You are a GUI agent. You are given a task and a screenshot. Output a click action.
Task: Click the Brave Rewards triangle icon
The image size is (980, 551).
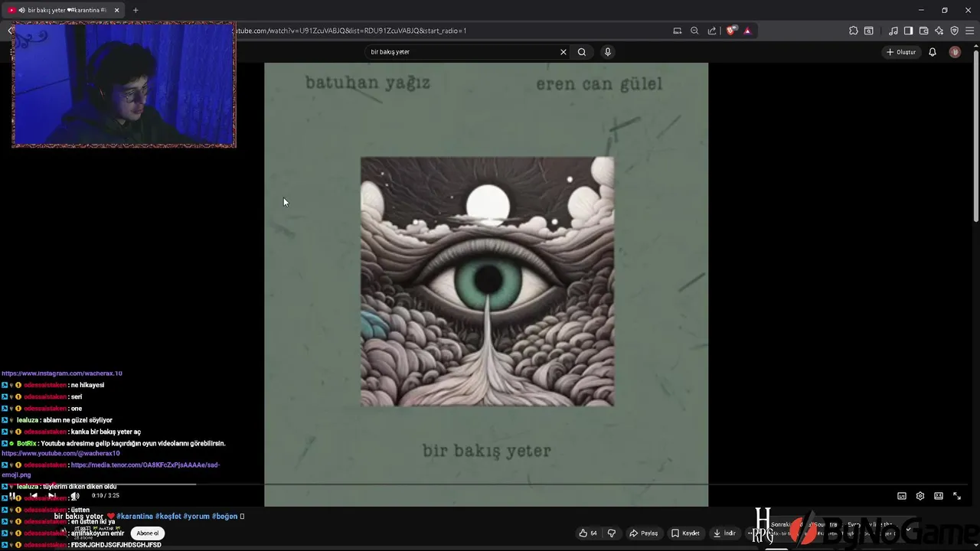pyautogui.click(x=747, y=31)
